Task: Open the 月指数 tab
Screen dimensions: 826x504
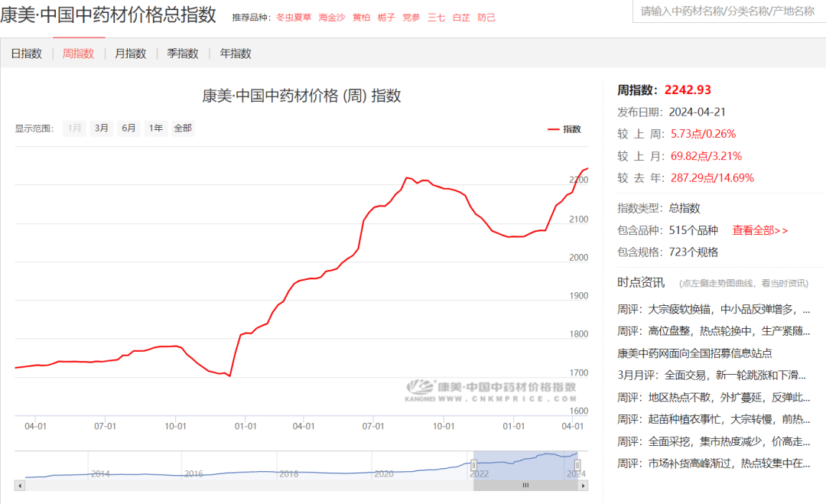Action: pyautogui.click(x=130, y=54)
